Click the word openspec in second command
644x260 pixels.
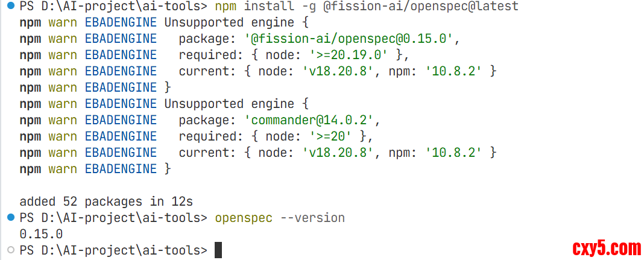[x=243, y=217]
